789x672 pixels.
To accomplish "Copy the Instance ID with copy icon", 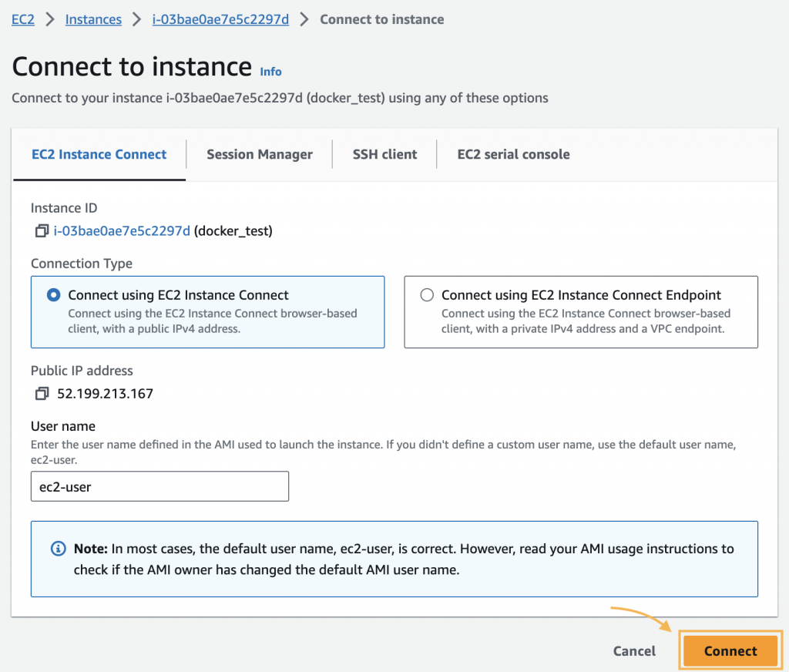I will click(x=42, y=230).
